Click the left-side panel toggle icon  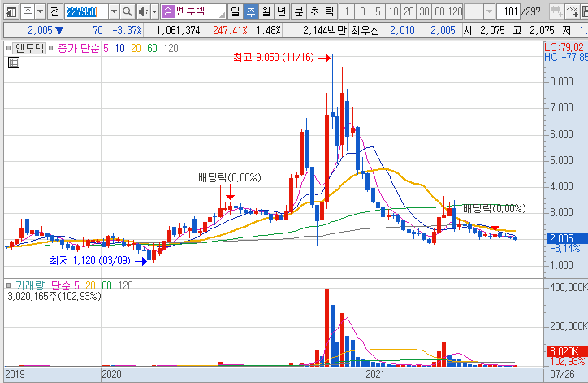point(11,11)
